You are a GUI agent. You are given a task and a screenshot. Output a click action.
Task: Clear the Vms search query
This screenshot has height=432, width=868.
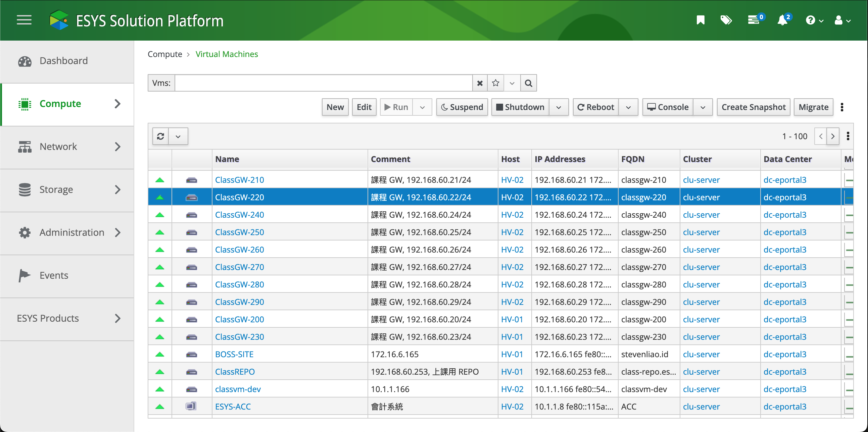tap(480, 83)
